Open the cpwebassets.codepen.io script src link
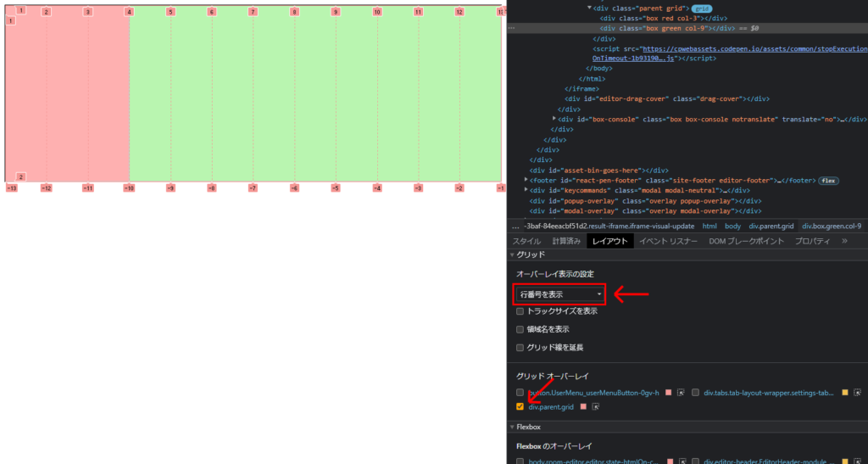This screenshot has height=464, width=868. pyautogui.click(x=755, y=48)
